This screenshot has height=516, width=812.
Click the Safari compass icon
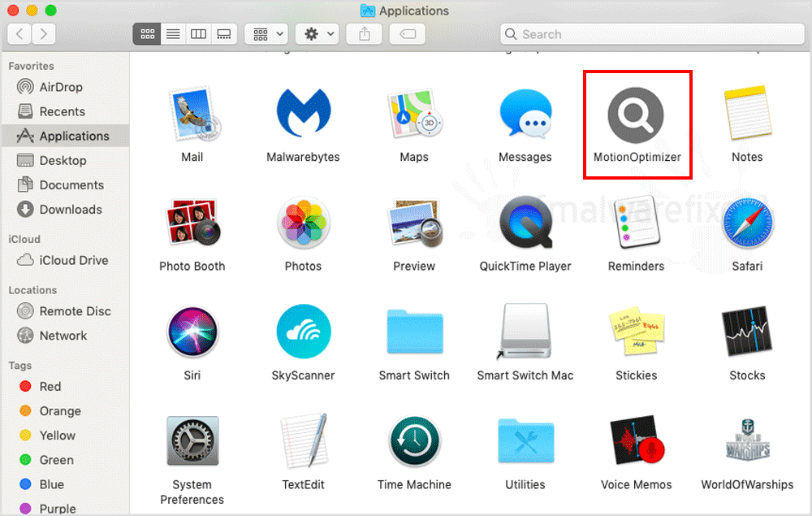pyautogui.click(x=747, y=223)
